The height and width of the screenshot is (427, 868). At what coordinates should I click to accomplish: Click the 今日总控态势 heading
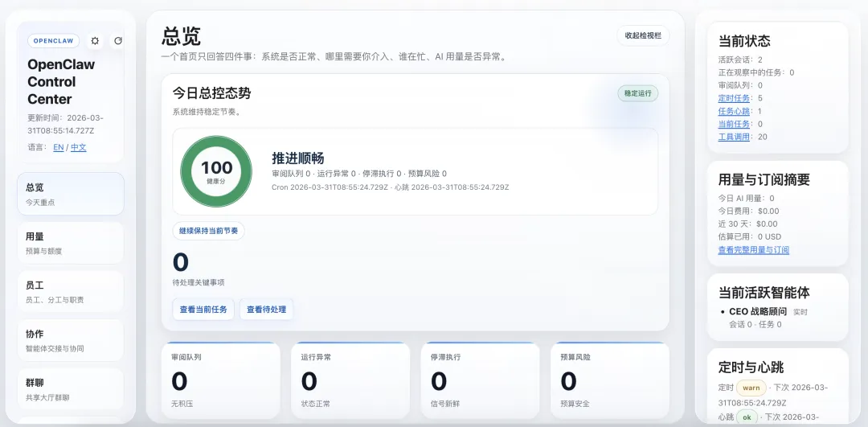(x=211, y=93)
